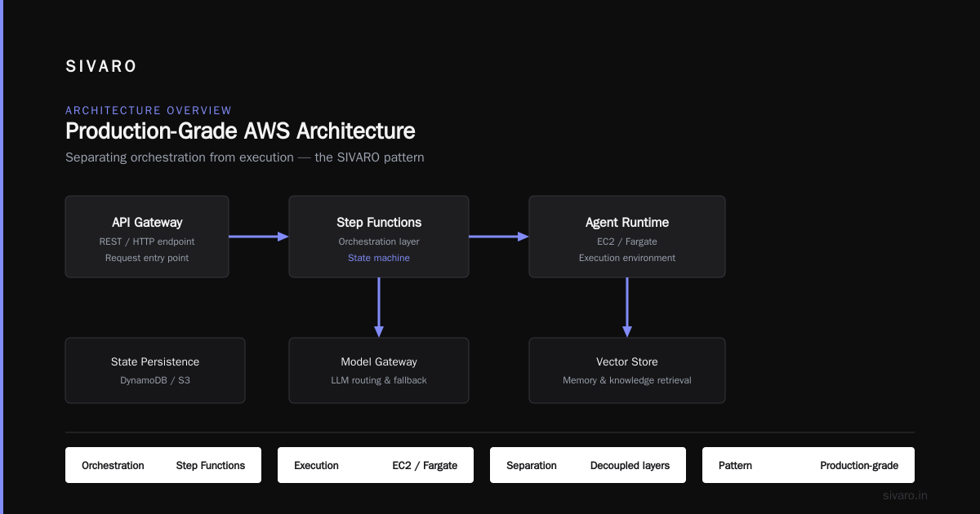Select the Step Functions box
Image resolution: width=980 pixels, height=514 pixels.
[x=379, y=237]
